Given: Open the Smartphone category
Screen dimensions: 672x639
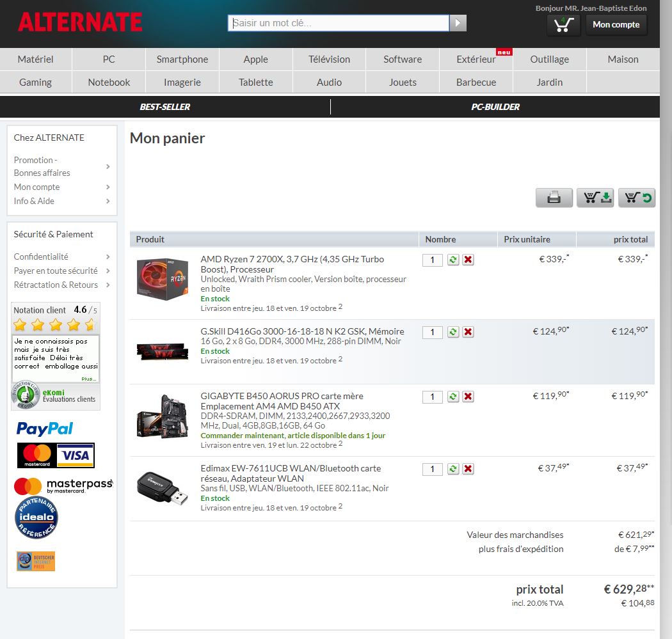Looking at the screenshot, I should [x=182, y=59].
